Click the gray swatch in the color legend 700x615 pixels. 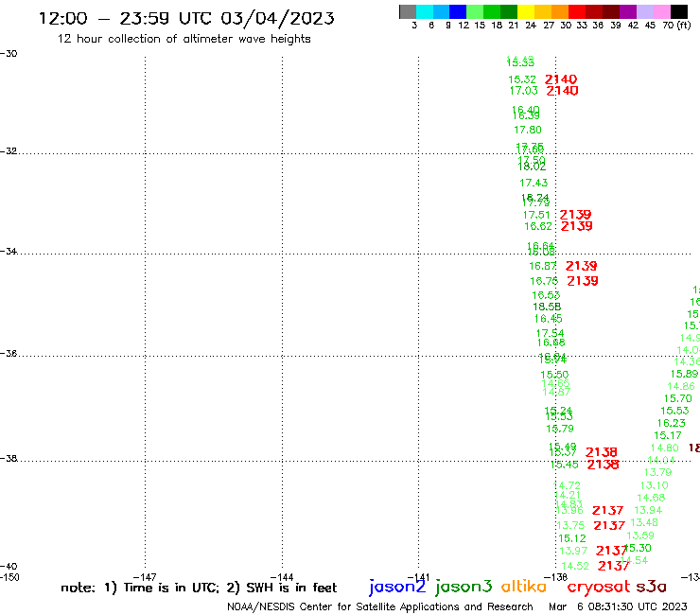(408, 11)
